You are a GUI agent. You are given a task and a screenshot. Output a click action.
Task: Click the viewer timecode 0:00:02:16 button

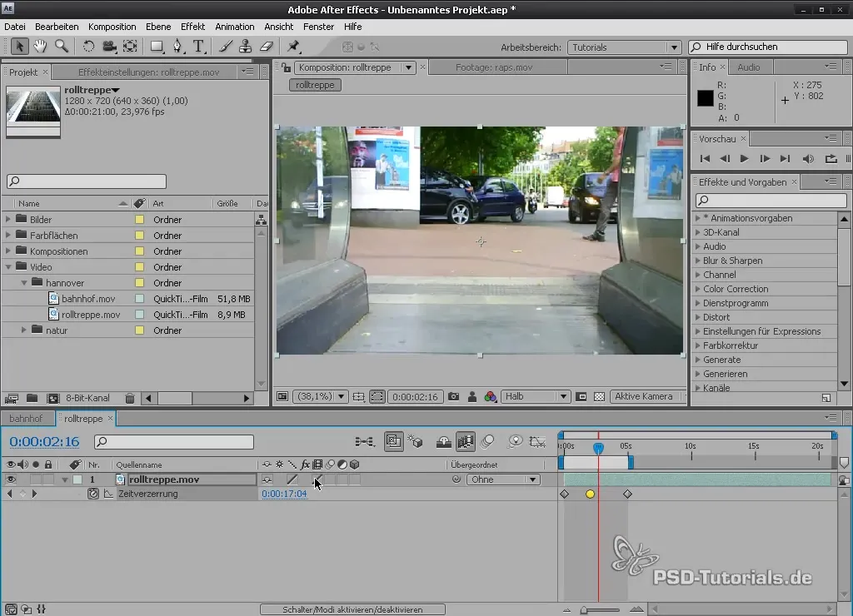tap(415, 396)
